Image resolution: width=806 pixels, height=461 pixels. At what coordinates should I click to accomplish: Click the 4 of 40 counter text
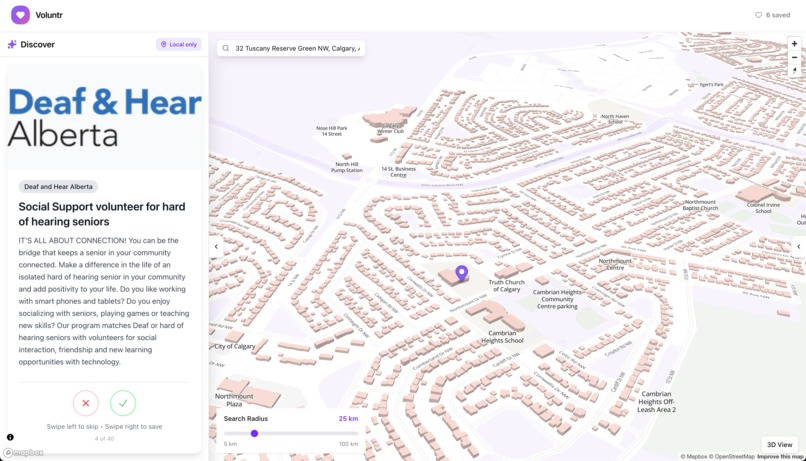(x=104, y=439)
